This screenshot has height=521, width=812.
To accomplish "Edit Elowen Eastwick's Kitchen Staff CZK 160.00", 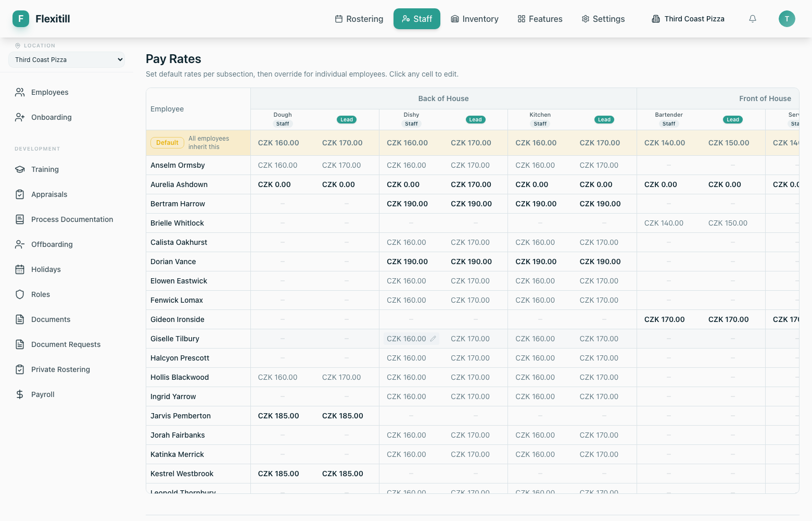I will coord(535,281).
